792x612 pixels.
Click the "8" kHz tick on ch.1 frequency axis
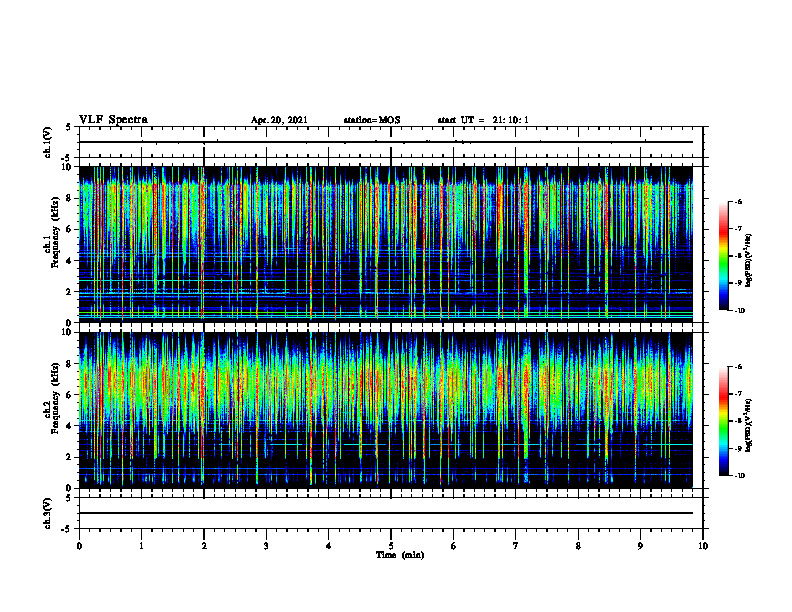click(70, 198)
